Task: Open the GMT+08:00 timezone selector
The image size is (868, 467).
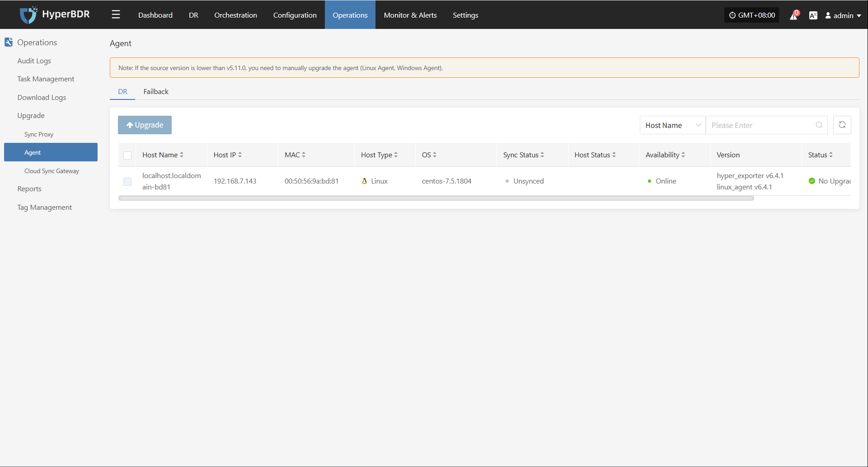Action: tap(752, 15)
